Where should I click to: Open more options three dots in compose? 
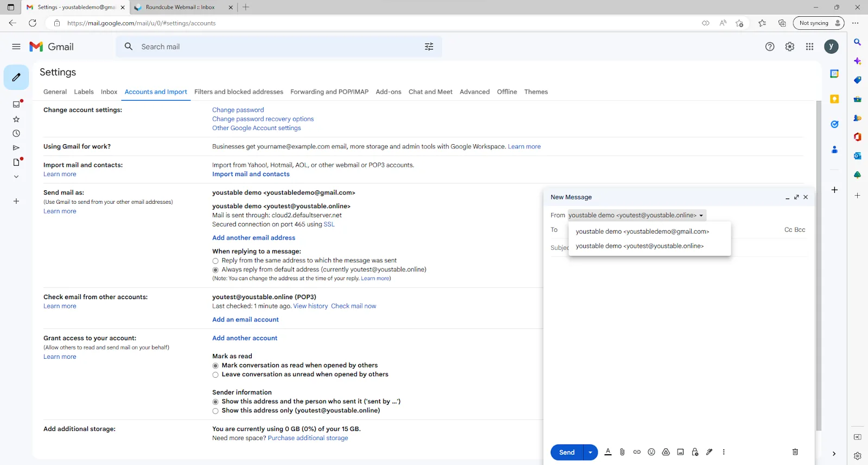tap(724, 452)
